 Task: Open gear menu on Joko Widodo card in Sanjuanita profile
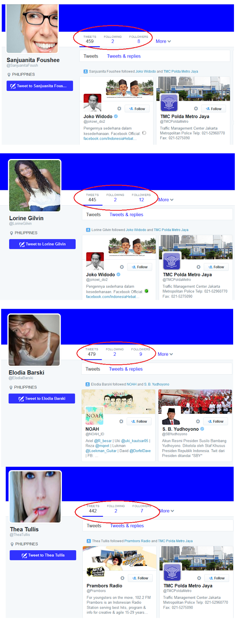click(x=119, y=109)
